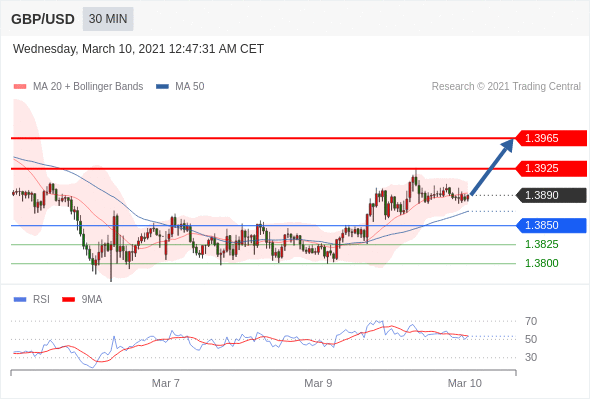Select the red 1.3925 resistance label
Viewport: 590px width, 400px height.
tap(551, 168)
